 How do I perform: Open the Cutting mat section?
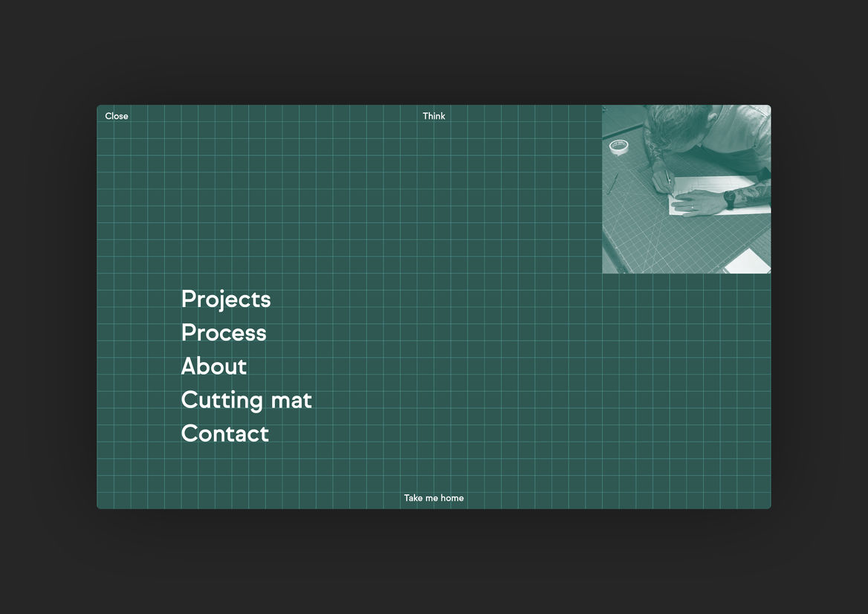coord(246,400)
